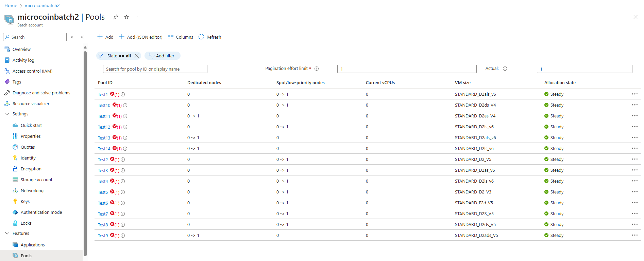This screenshot has height=261, width=644.
Task: Show Pagination effort limit info tooltip
Action: 317,69
